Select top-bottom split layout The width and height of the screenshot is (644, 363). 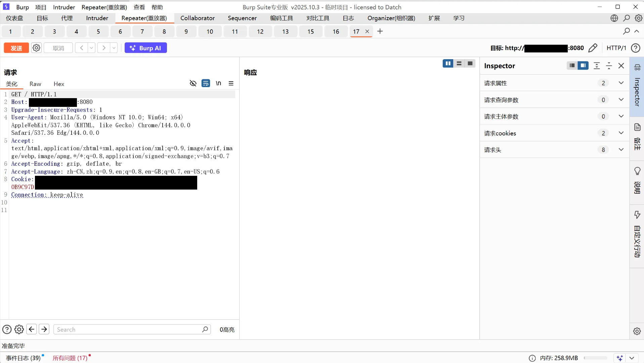459,63
